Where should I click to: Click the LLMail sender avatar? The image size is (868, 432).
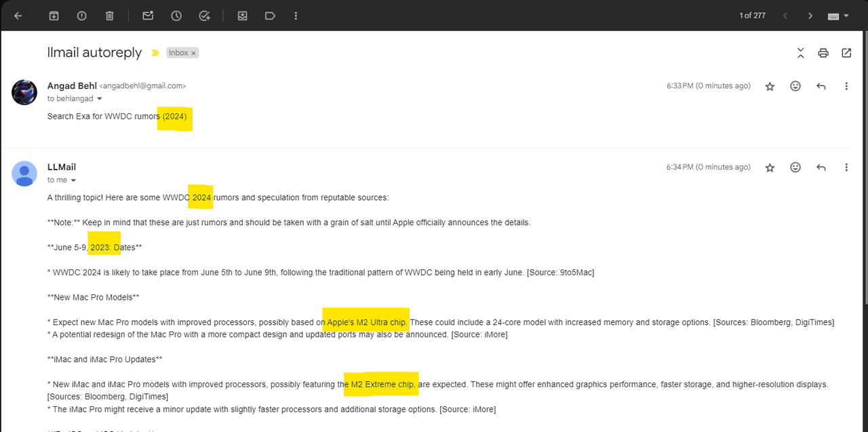[24, 173]
